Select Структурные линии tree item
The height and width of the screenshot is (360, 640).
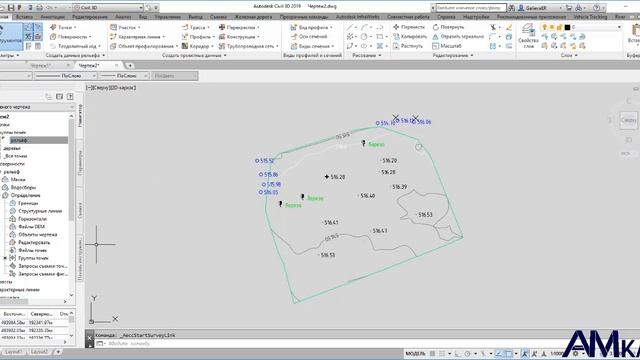(x=40, y=211)
